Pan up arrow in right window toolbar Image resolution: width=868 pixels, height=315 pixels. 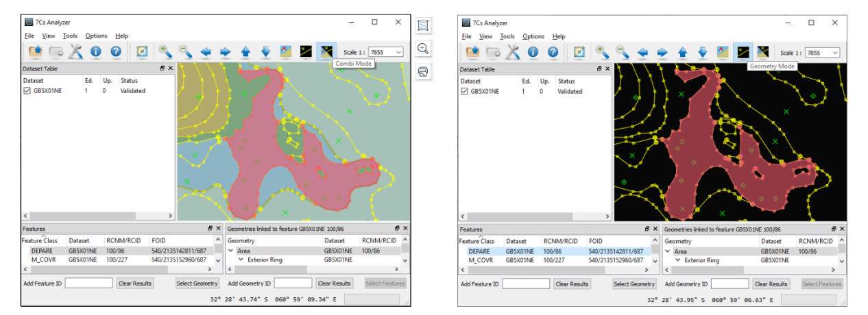click(683, 52)
